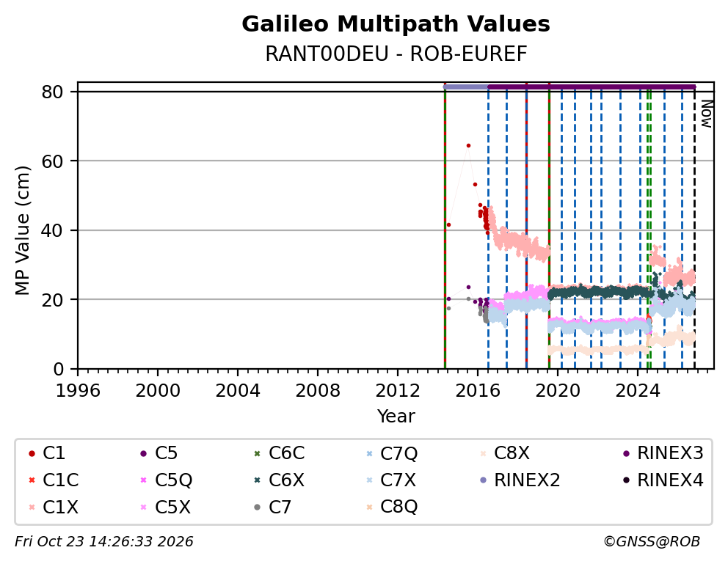Click the 2016 year tick label
This screenshot has width=728, height=564.
point(478,390)
